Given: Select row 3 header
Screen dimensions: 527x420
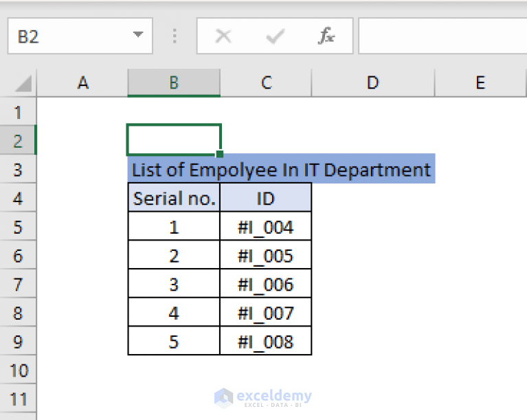Looking at the screenshot, I should coord(18,169).
